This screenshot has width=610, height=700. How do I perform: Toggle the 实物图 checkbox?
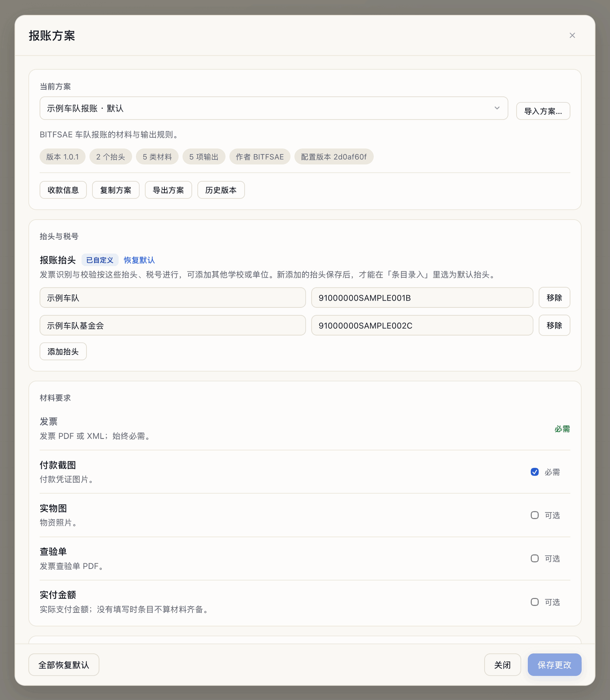534,515
